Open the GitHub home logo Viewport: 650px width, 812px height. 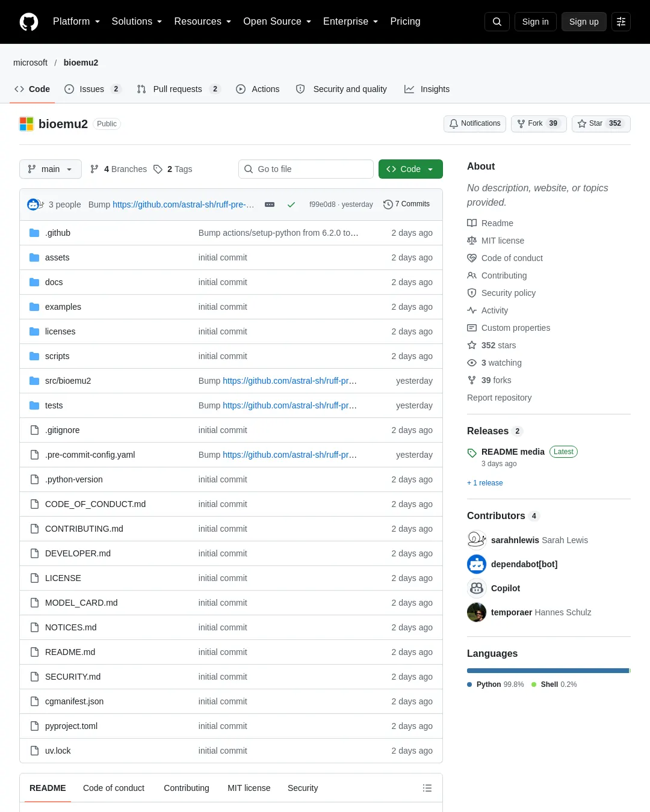pyautogui.click(x=29, y=22)
